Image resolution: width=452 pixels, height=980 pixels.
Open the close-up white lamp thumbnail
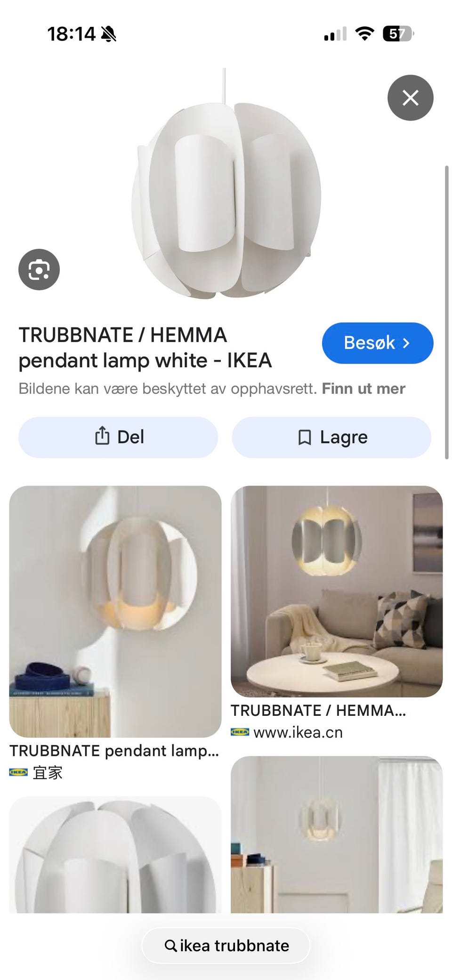115,854
